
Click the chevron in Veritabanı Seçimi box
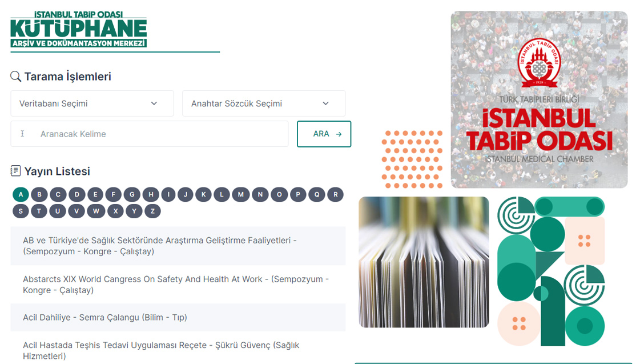tap(154, 103)
